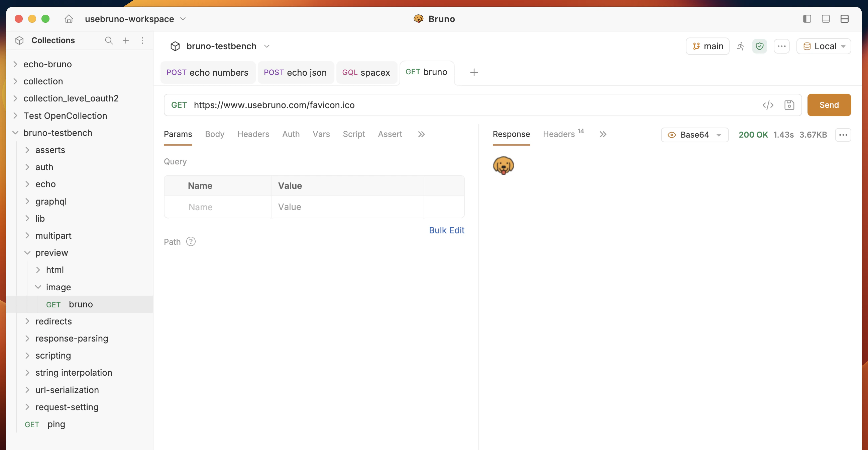The height and width of the screenshot is (450, 868).
Task: Open the code generation icon next to URL
Action: 768,105
